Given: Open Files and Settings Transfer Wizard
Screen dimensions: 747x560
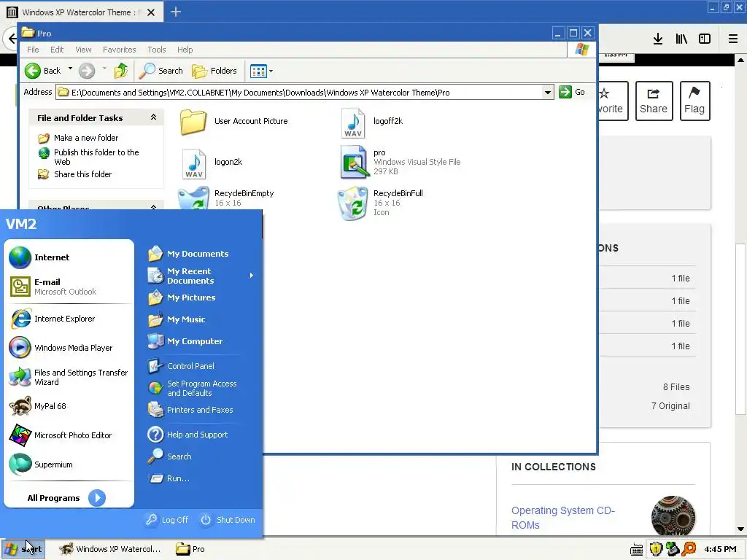Looking at the screenshot, I should tap(68, 377).
